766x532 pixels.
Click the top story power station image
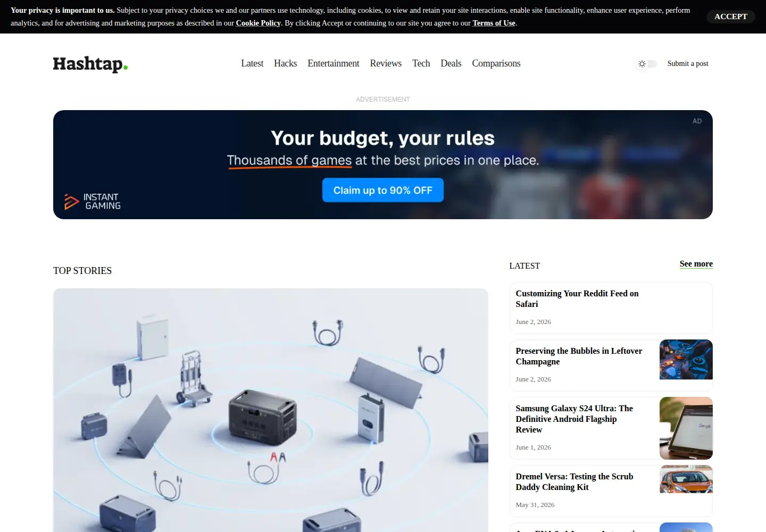point(271,410)
